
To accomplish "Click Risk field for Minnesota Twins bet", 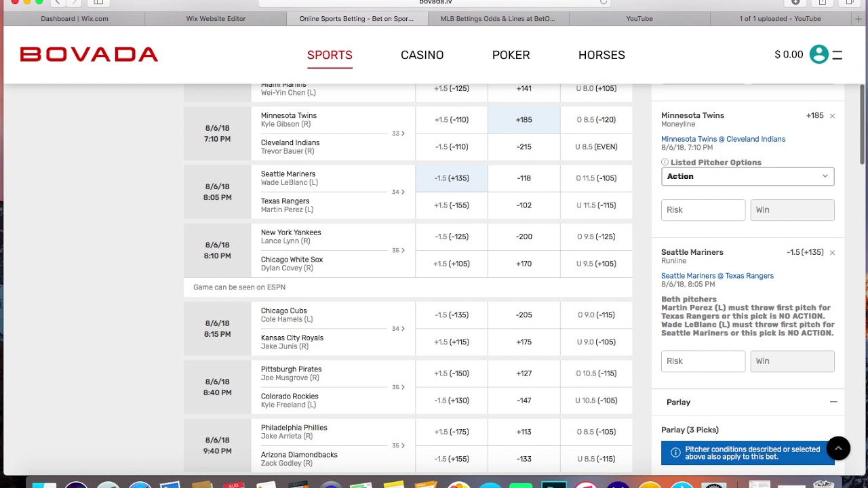I will coord(703,210).
